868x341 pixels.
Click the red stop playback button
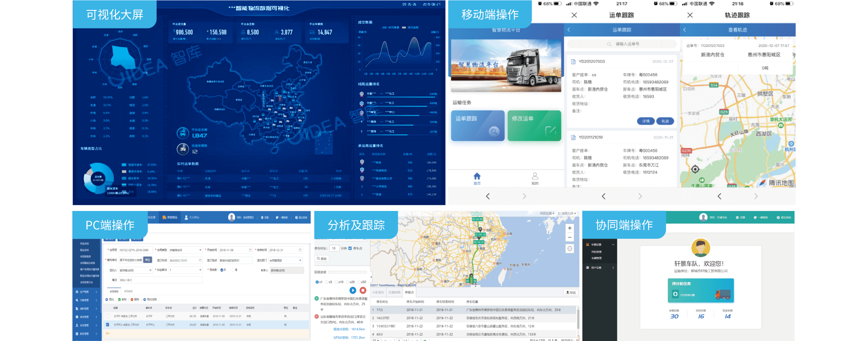363,290
